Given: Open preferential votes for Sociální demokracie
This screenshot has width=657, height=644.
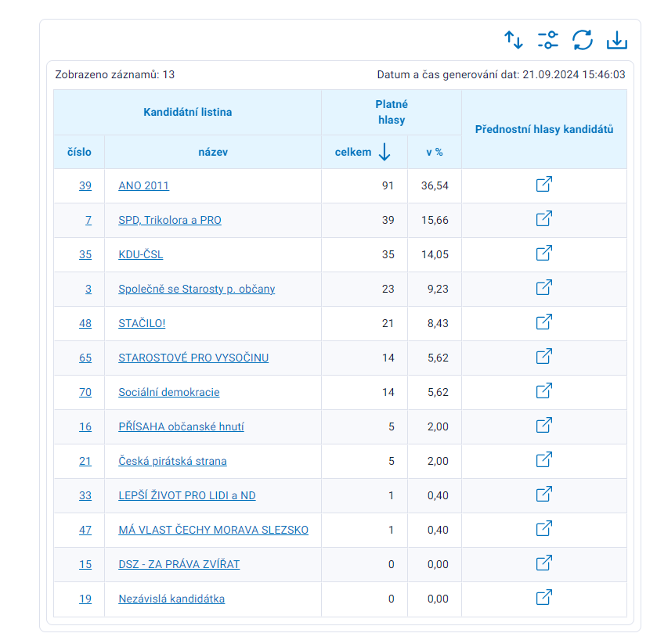Looking at the screenshot, I should click(544, 390).
